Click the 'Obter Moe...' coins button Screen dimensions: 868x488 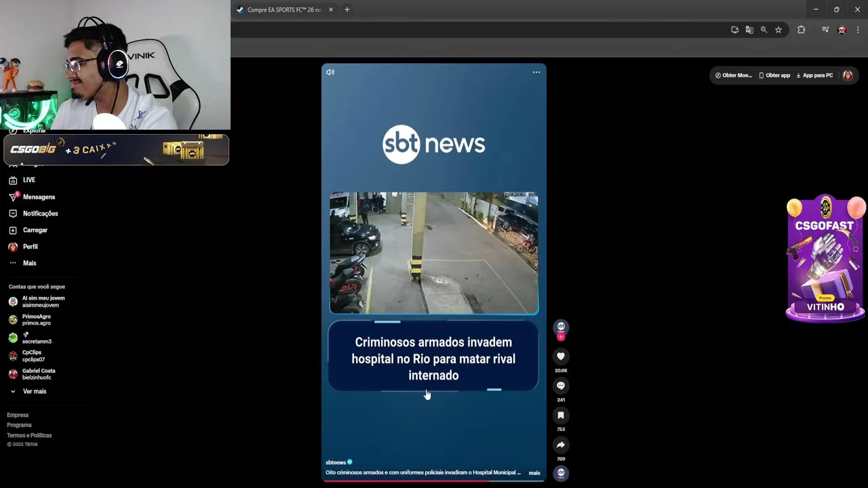734,75
